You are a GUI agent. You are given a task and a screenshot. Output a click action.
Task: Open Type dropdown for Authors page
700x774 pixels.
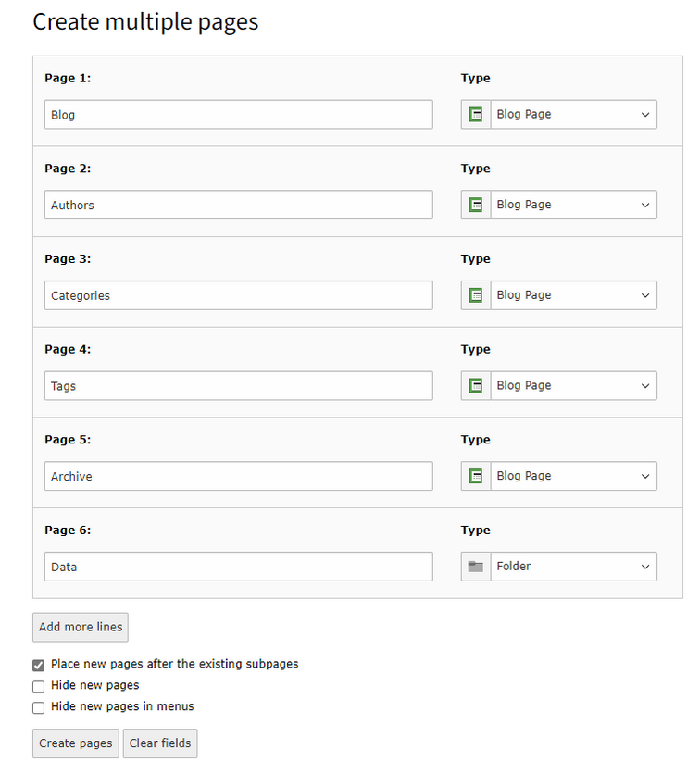[574, 205]
